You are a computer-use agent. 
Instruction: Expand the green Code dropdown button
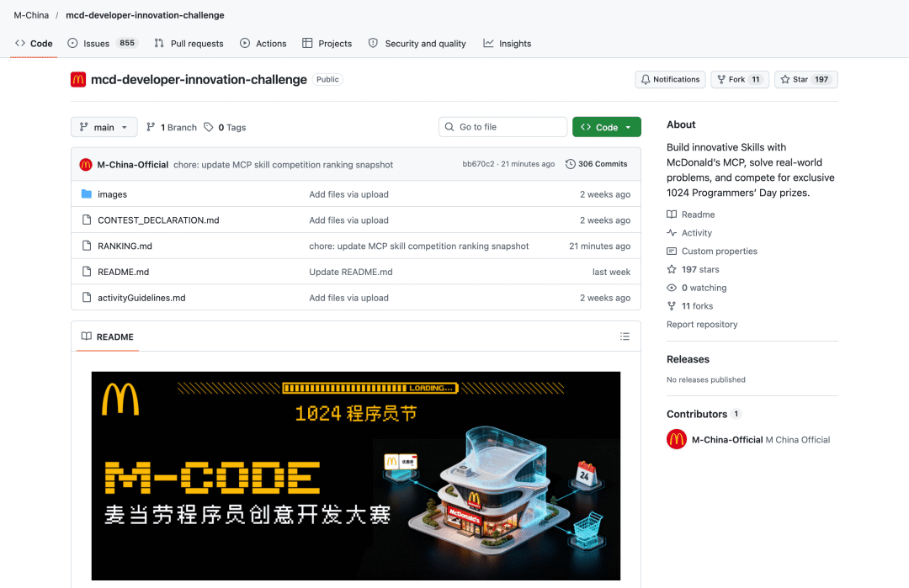[606, 127]
